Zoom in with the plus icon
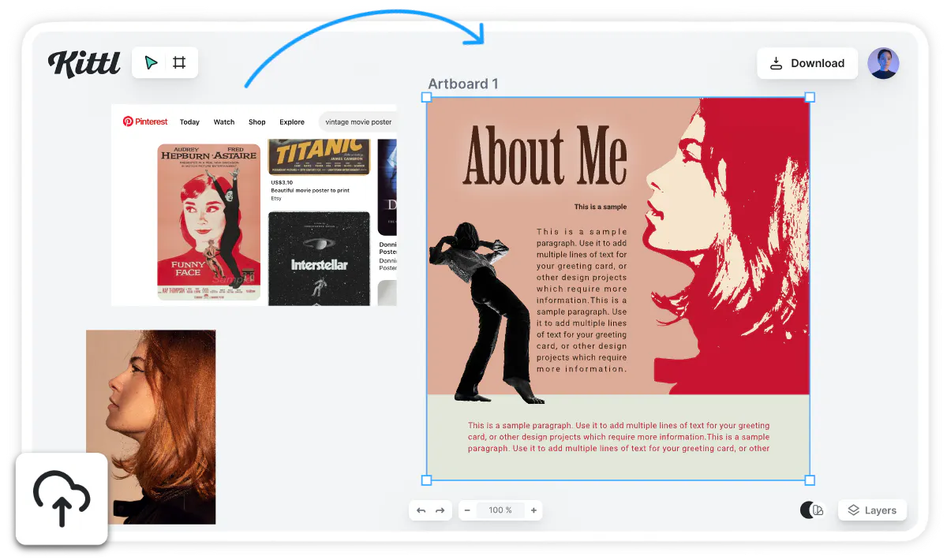 533,510
